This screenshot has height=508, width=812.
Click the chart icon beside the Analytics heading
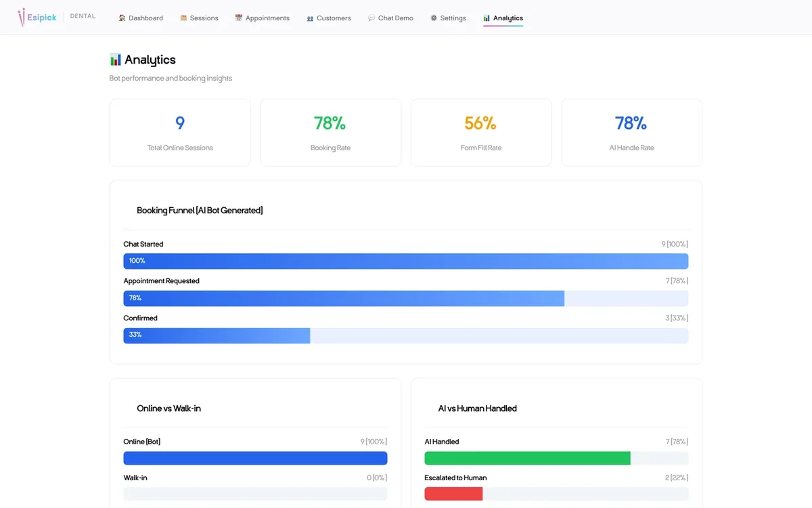tap(116, 60)
